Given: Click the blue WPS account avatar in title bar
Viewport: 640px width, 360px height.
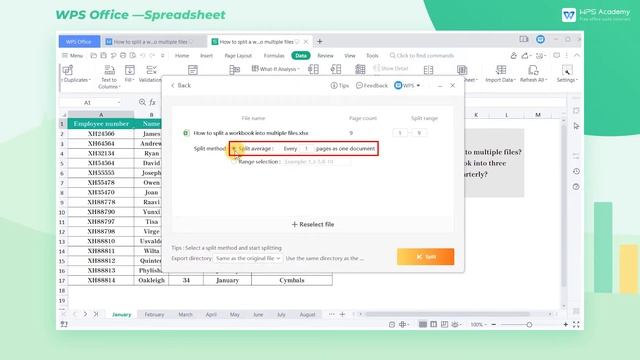Looking at the screenshot, I should click(x=540, y=39).
